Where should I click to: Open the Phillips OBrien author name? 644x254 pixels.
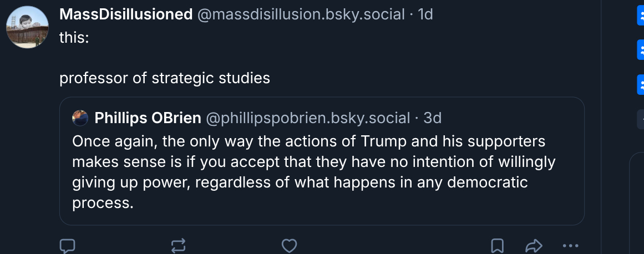pyautogui.click(x=148, y=118)
